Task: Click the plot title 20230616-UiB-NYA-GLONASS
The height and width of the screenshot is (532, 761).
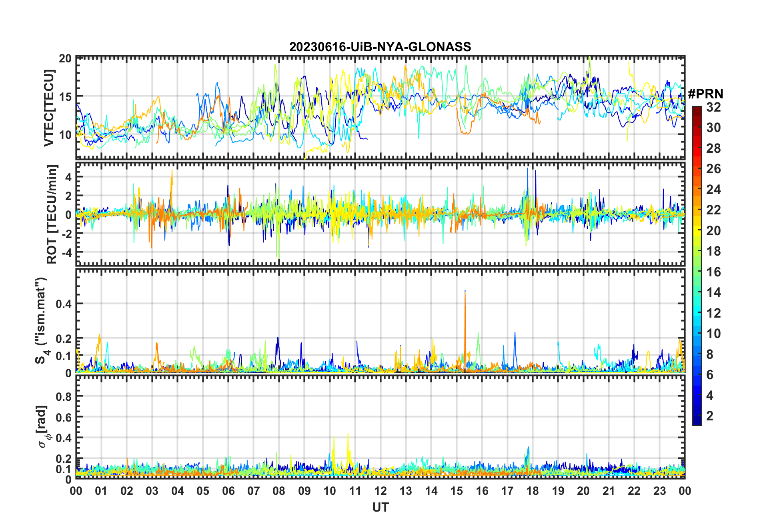Action: tap(380, 47)
